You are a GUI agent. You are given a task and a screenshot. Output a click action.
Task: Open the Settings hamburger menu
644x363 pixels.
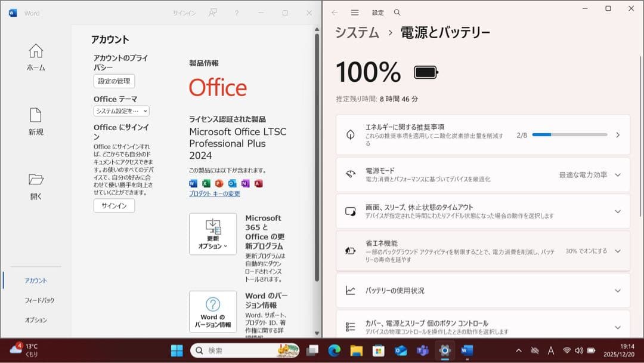click(x=355, y=12)
